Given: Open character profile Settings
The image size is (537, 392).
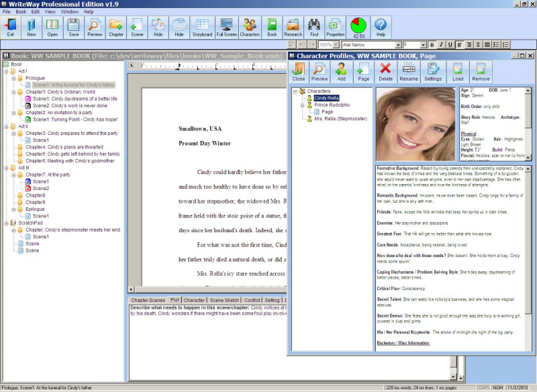Looking at the screenshot, I should coord(433,72).
